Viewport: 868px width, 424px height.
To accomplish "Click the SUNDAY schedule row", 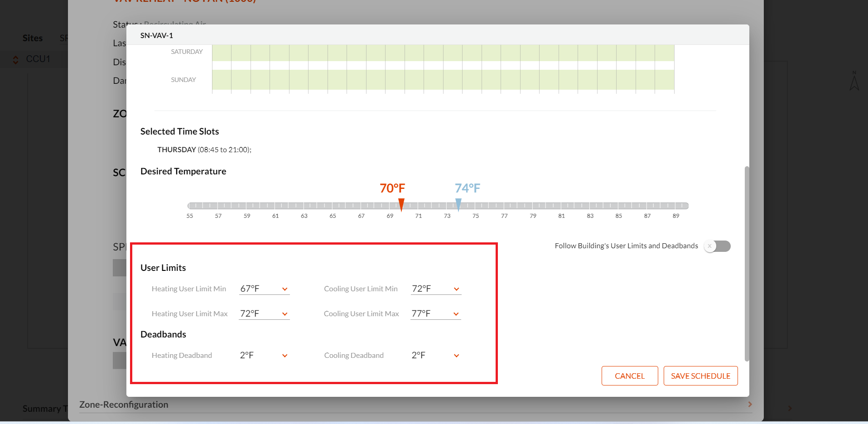I will [x=443, y=80].
